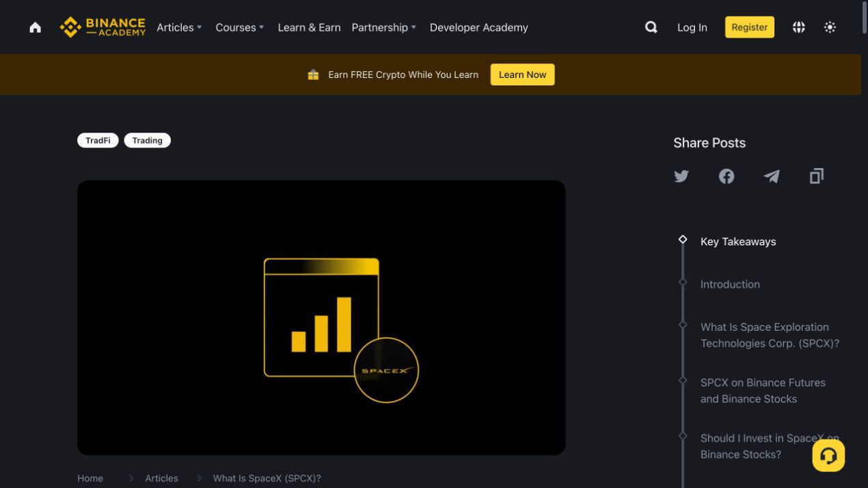Click the Introduction timeline diamond marker
Screen dimensions: 868x488
(682, 282)
